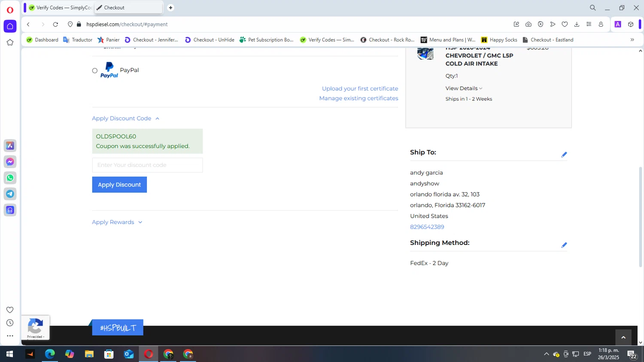Open the profile account icon
The height and width of the screenshot is (362, 644).
601,24
